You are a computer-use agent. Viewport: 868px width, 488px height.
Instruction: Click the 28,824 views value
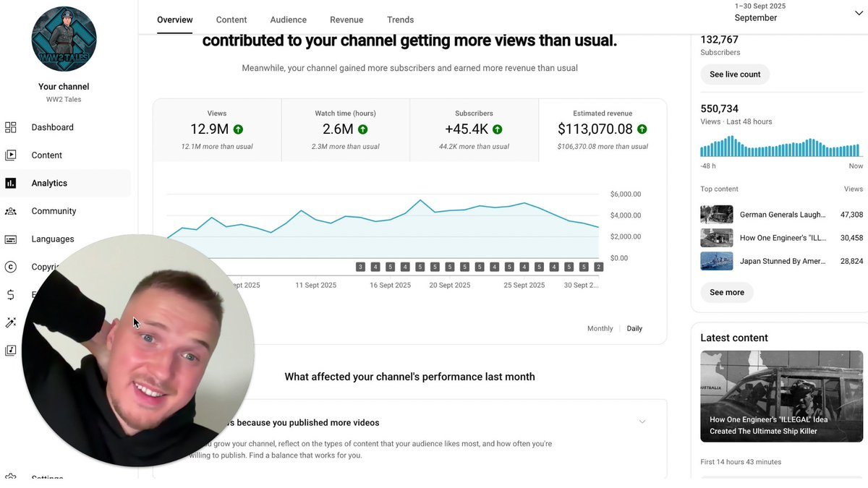[851, 261]
